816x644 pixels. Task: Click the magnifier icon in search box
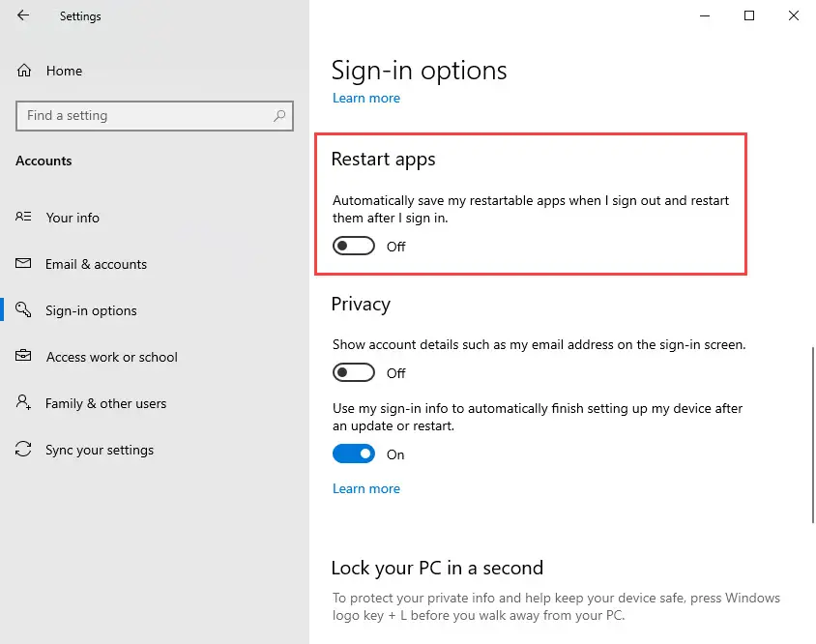point(279,116)
